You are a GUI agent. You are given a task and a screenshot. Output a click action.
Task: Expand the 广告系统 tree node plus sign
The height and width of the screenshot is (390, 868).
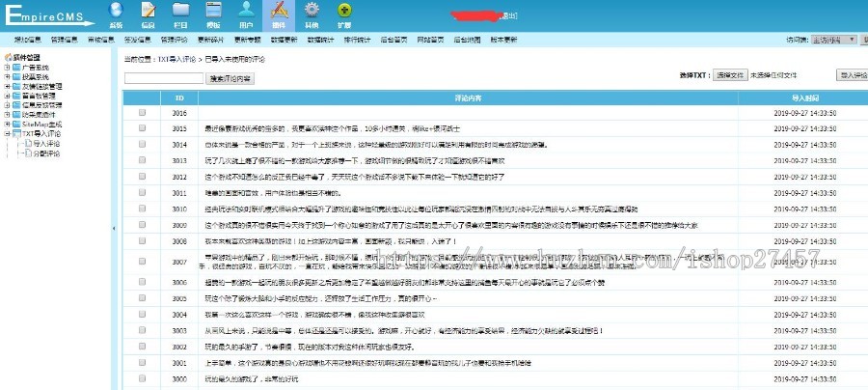pyautogui.click(x=7, y=67)
